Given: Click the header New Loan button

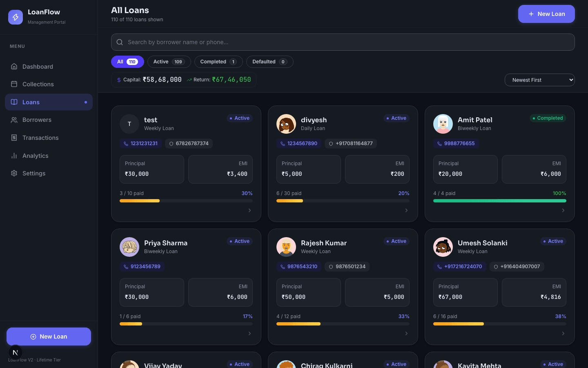Looking at the screenshot, I should pyautogui.click(x=546, y=14).
